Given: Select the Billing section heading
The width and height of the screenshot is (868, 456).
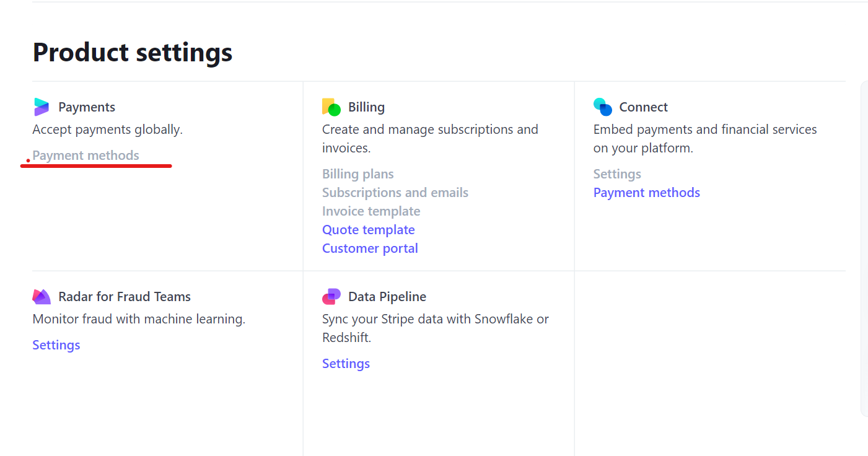Looking at the screenshot, I should tap(366, 107).
